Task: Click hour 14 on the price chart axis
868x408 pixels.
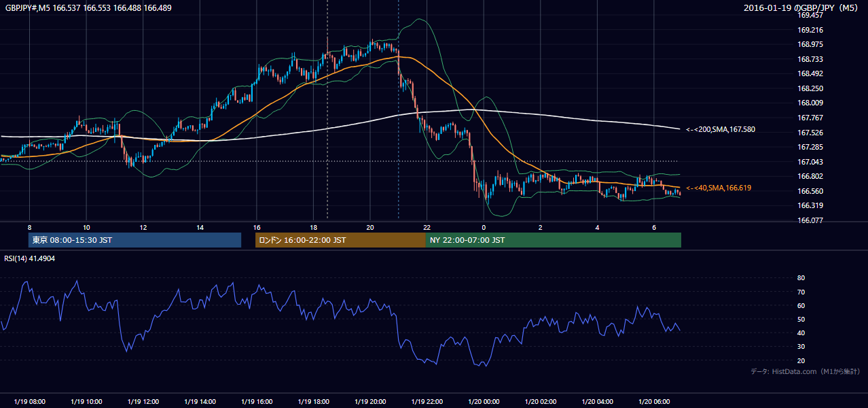Action: [x=200, y=227]
